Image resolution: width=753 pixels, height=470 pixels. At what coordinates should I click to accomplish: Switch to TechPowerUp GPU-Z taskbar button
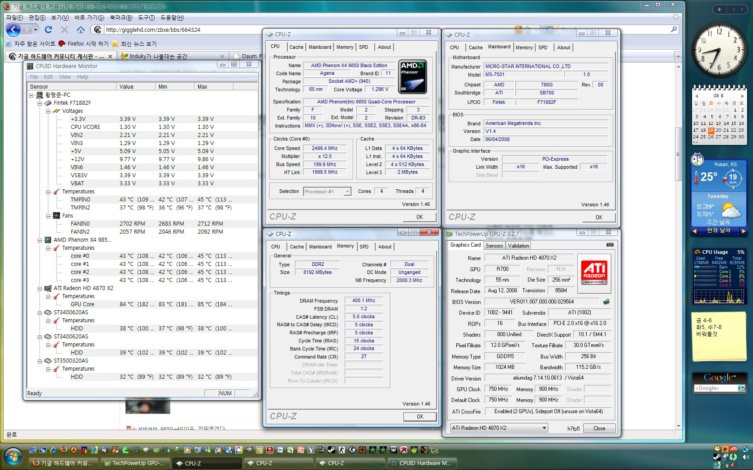point(134,463)
